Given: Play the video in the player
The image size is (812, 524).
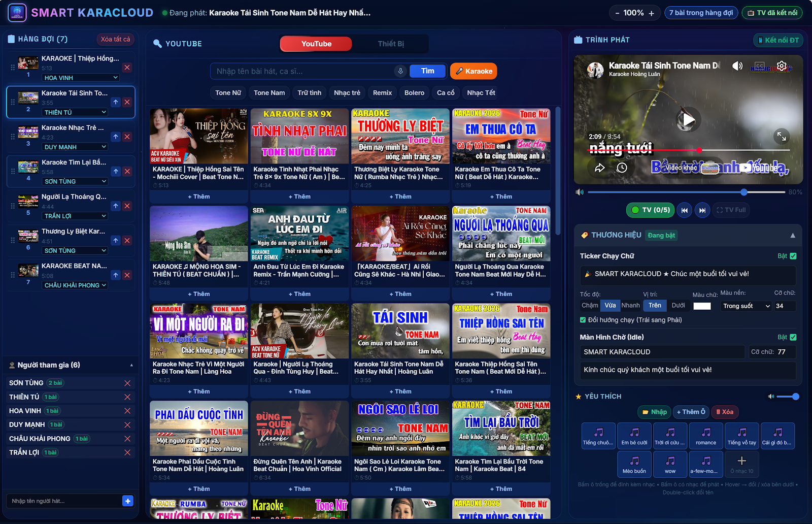Looking at the screenshot, I should tap(688, 120).
